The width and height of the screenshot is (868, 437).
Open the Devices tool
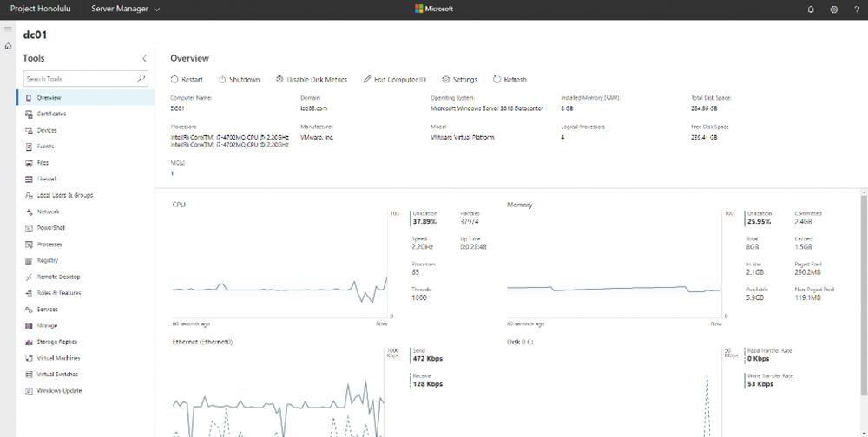pyautogui.click(x=86, y=131)
